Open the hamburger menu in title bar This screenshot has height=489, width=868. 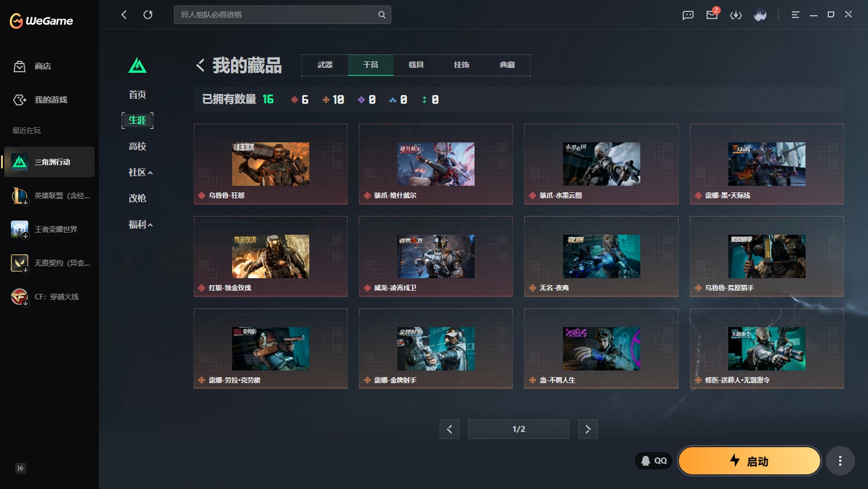(795, 15)
